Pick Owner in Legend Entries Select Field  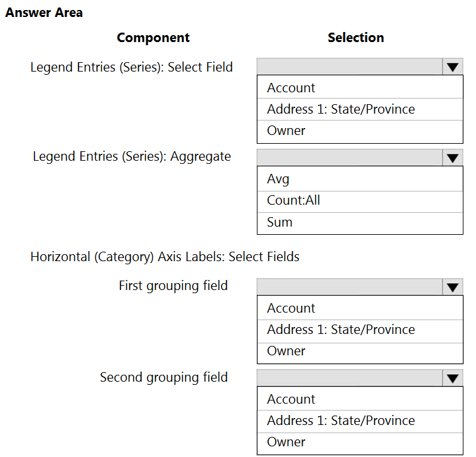click(x=286, y=131)
